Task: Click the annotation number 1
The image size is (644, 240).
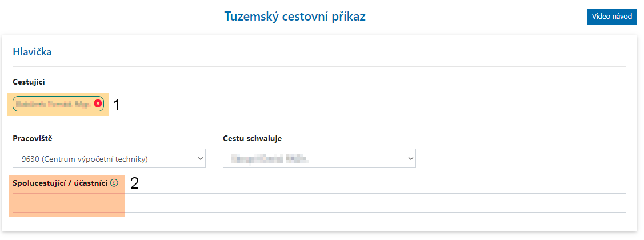Action: pos(116,105)
